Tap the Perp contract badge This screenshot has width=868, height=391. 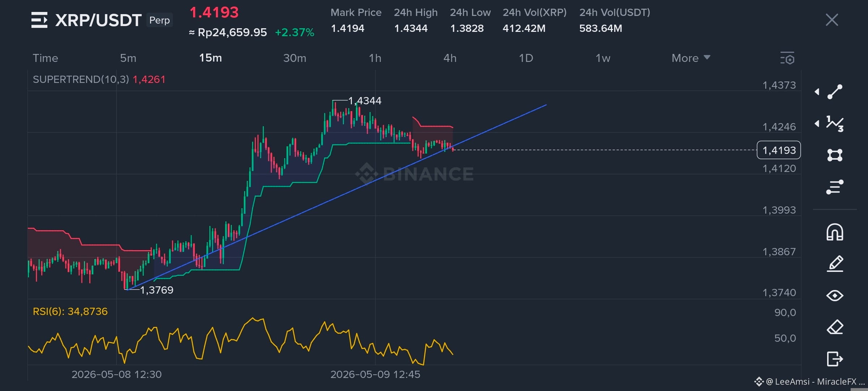click(159, 20)
